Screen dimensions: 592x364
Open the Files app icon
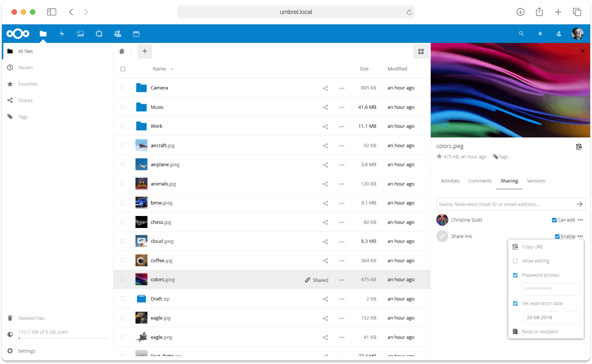(43, 34)
